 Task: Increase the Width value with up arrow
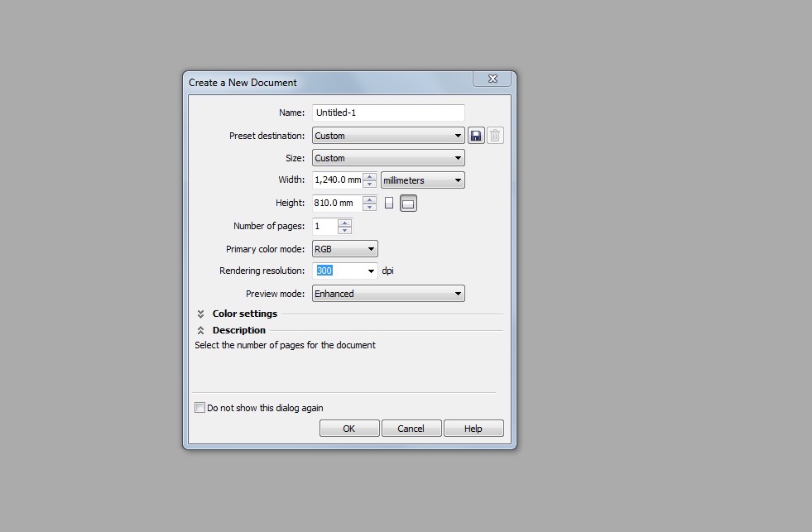tap(369, 176)
